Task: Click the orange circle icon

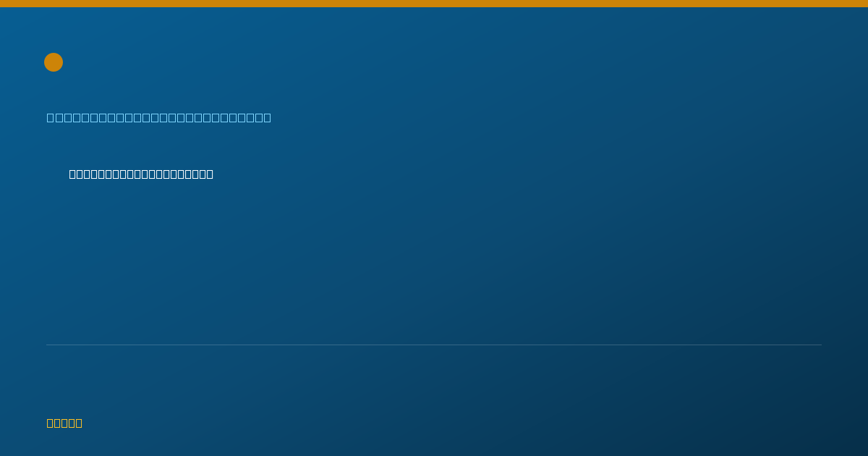Action: point(54,62)
